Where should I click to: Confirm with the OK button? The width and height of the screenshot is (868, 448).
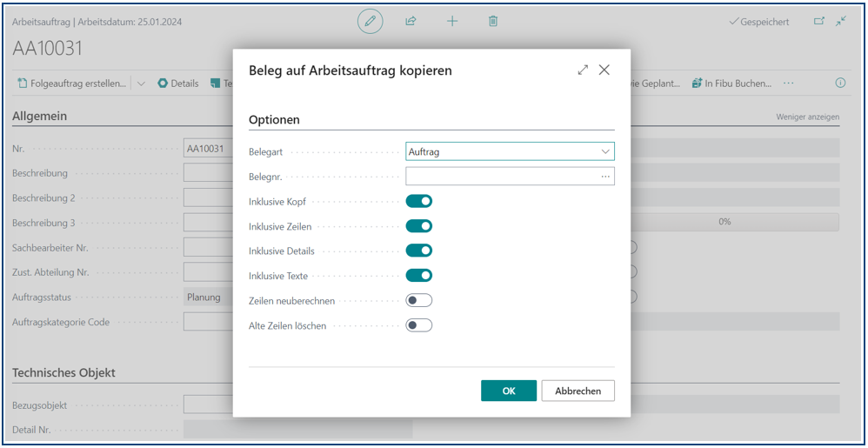coord(509,391)
